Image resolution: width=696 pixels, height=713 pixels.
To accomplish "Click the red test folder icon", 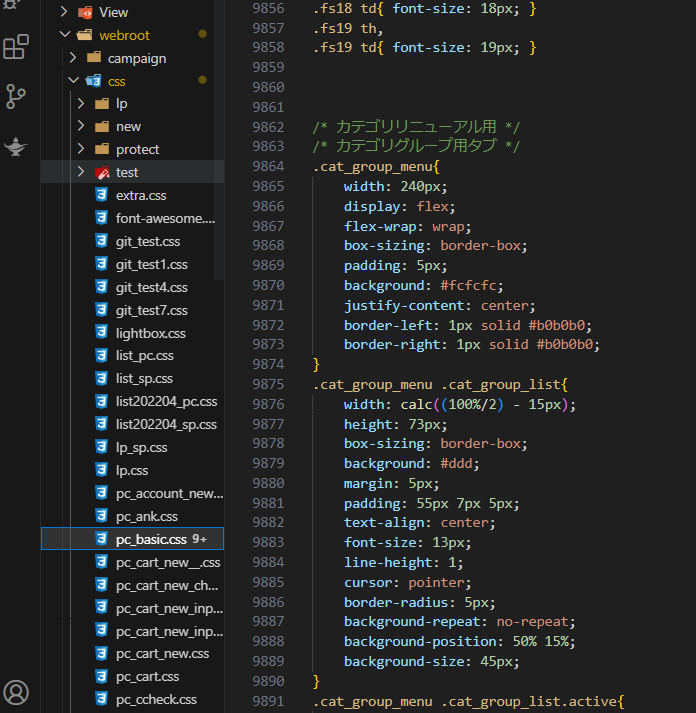I will point(101,172).
